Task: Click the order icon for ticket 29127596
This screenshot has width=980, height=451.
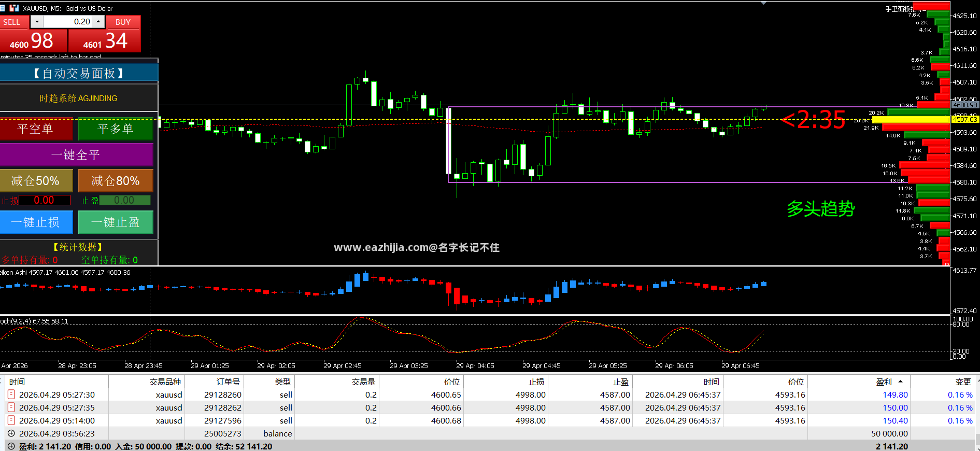Action: pos(11,420)
